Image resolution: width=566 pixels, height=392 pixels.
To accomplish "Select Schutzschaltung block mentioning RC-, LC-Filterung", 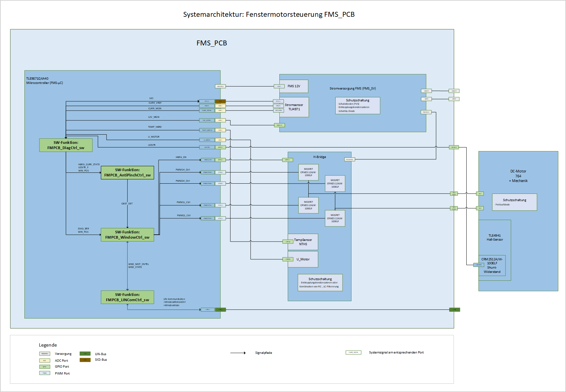I will (320, 283).
